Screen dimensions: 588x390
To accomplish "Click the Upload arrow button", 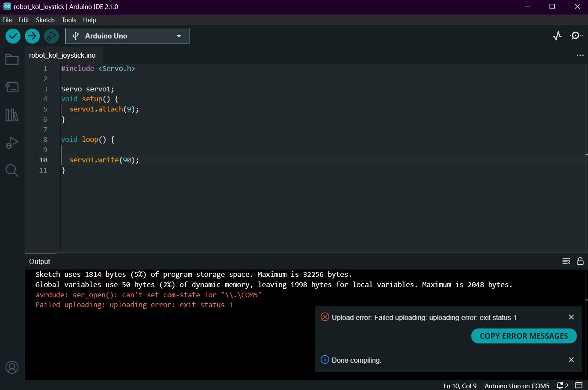I will click(x=32, y=36).
